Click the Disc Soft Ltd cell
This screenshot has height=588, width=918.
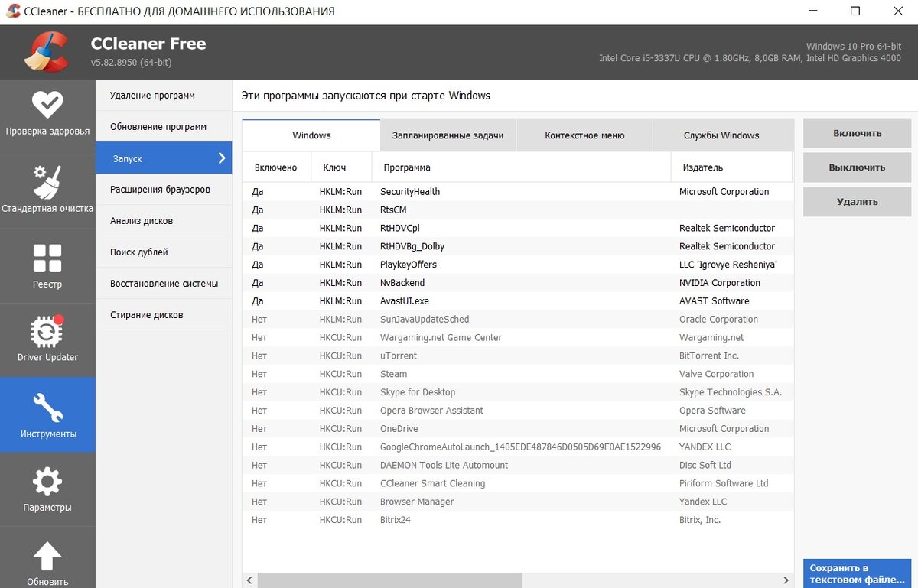pos(705,465)
